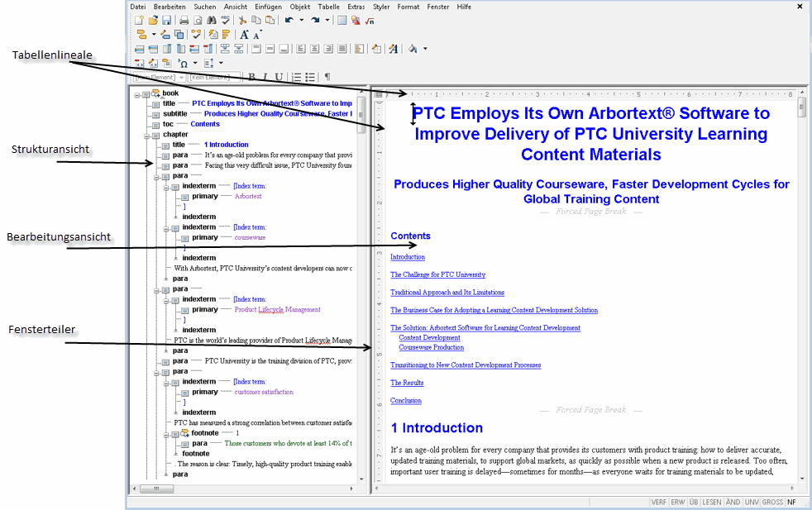812x510 pixels.
Task: Increase font size with the large A icon
Action: coord(244,35)
